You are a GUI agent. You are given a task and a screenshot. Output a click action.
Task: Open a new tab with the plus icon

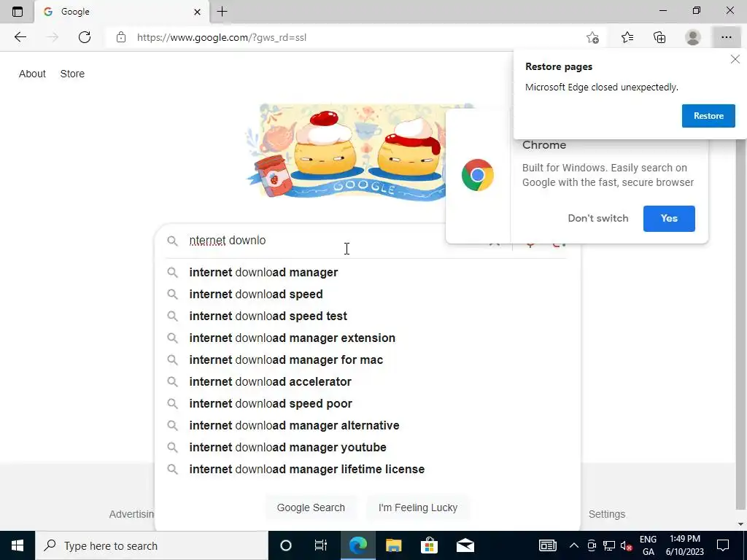click(x=222, y=12)
